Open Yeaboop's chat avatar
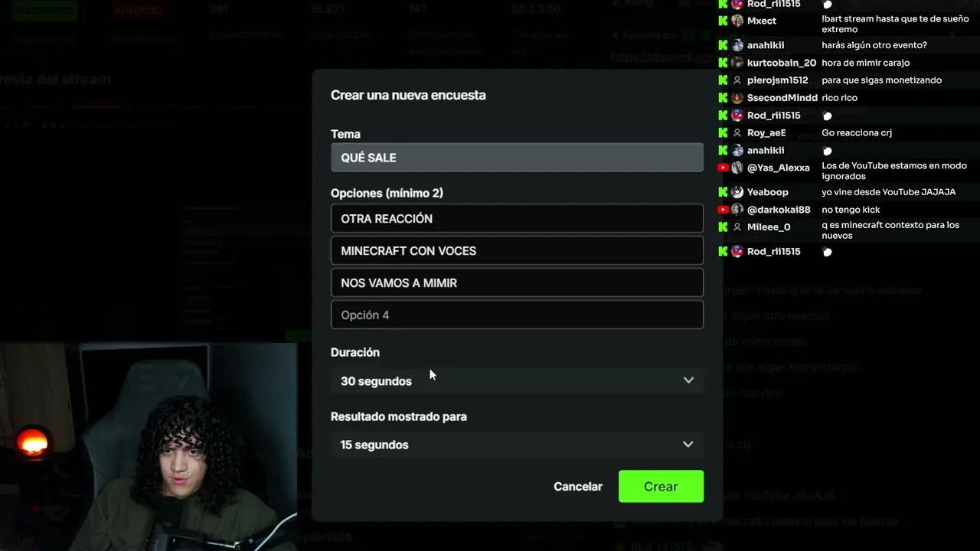980x551 pixels. click(737, 192)
